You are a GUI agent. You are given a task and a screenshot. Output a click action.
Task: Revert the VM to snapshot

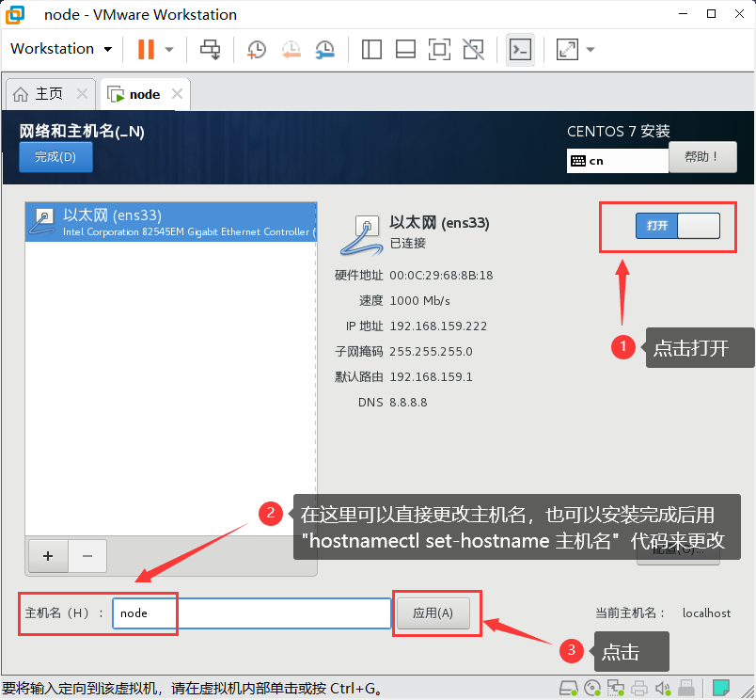[291, 49]
